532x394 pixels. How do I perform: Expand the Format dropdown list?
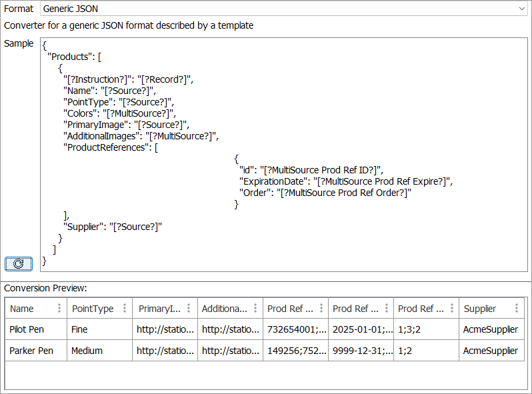point(521,9)
